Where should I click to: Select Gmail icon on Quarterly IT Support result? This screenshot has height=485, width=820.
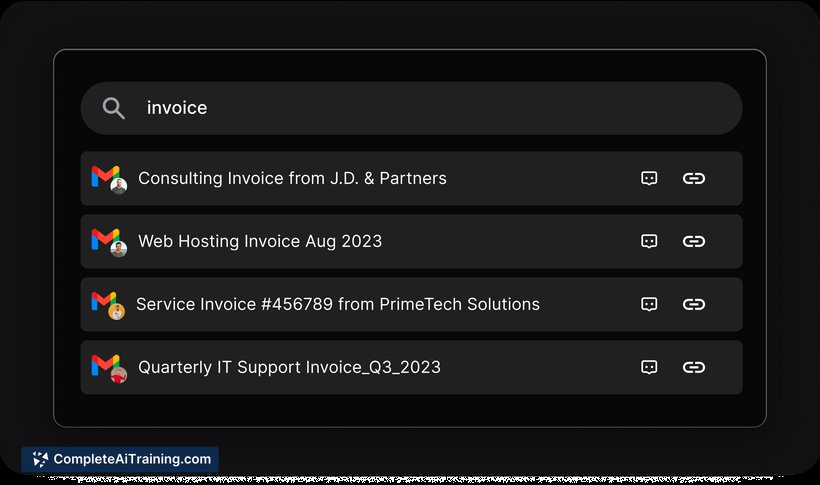[105, 365]
